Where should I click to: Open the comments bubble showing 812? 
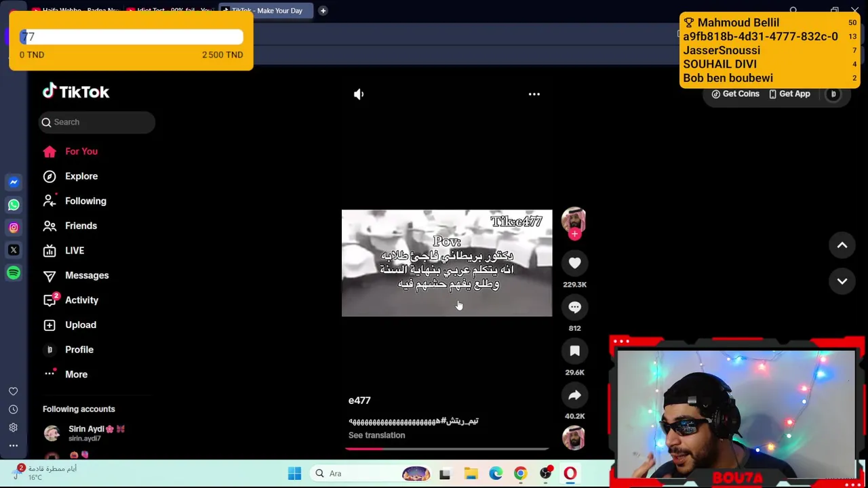click(574, 307)
